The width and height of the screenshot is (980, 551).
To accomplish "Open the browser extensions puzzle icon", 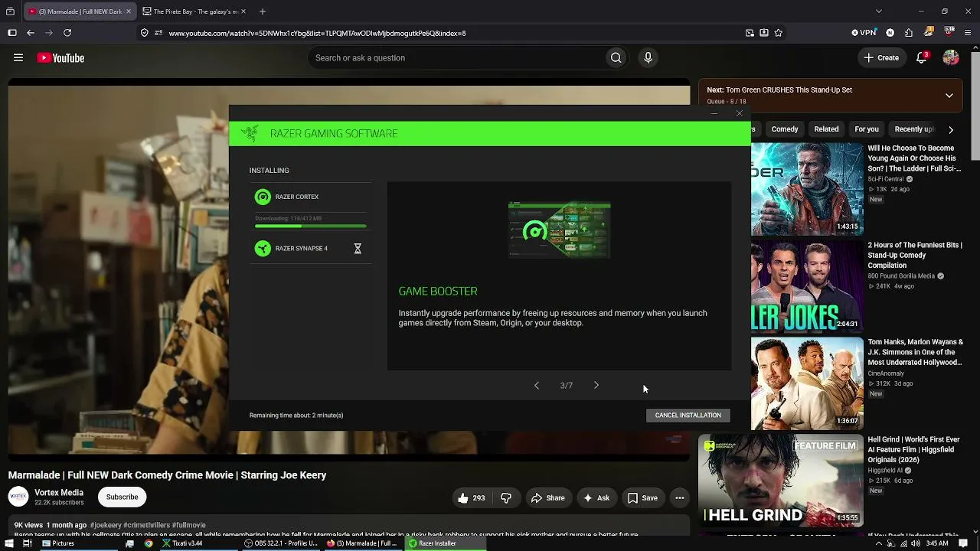I will [x=909, y=33].
